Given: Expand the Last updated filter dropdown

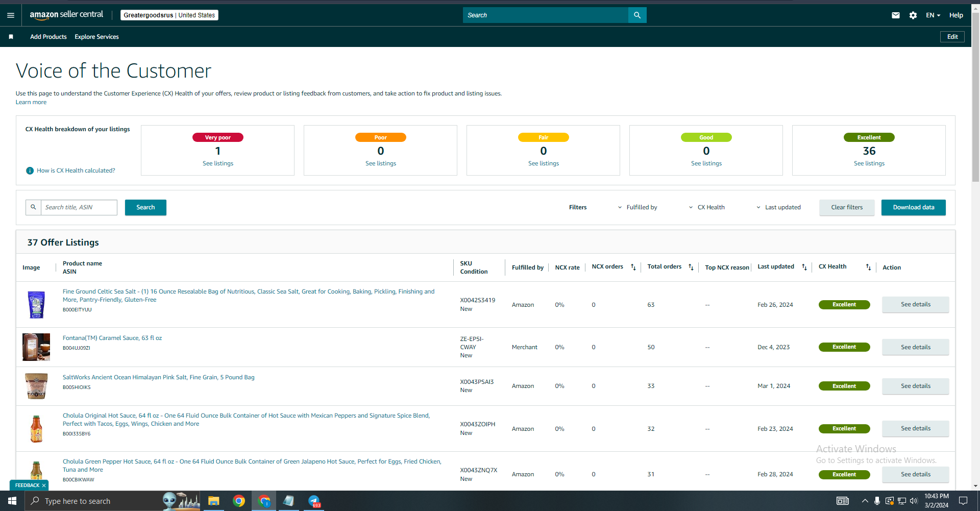Looking at the screenshot, I should point(778,207).
